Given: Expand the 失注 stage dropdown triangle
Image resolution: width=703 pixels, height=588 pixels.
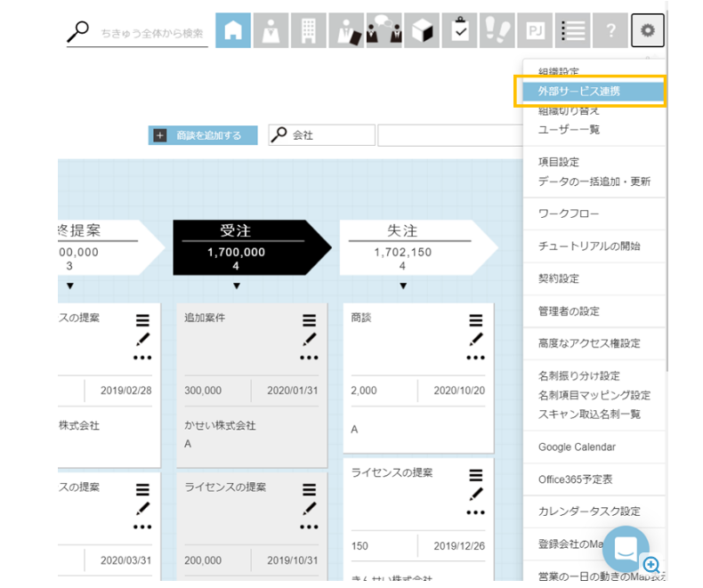Looking at the screenshot, I should [x=403, y=286].
